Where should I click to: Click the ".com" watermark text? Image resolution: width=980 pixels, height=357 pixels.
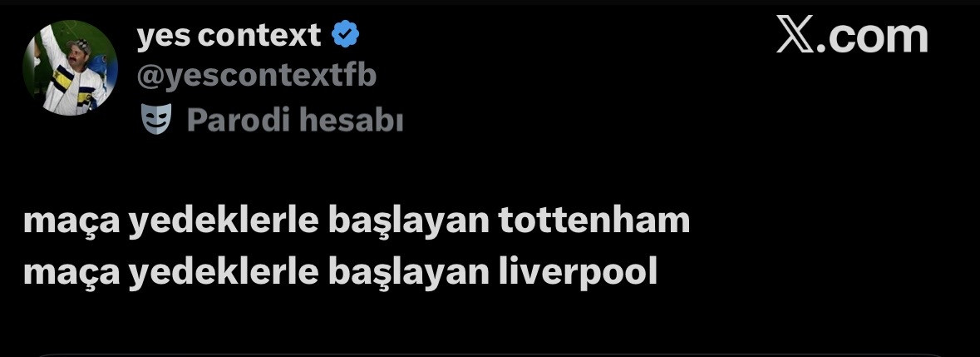coord(871,37)
